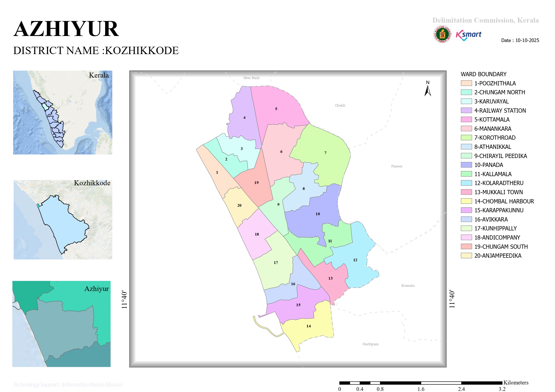Click the 20-ANJAMPEEDIKA legend label
This screenshot has height=392, width=555.
498,255
